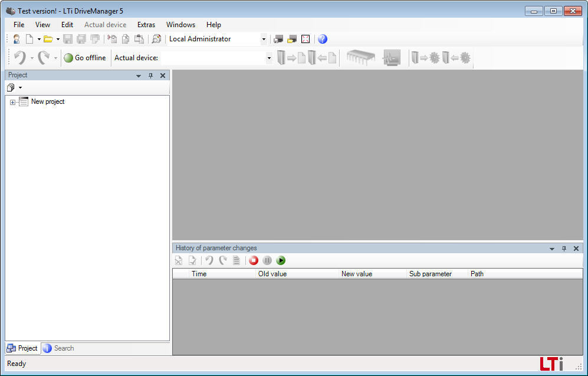Click the new file icon

tap(29, 39)
